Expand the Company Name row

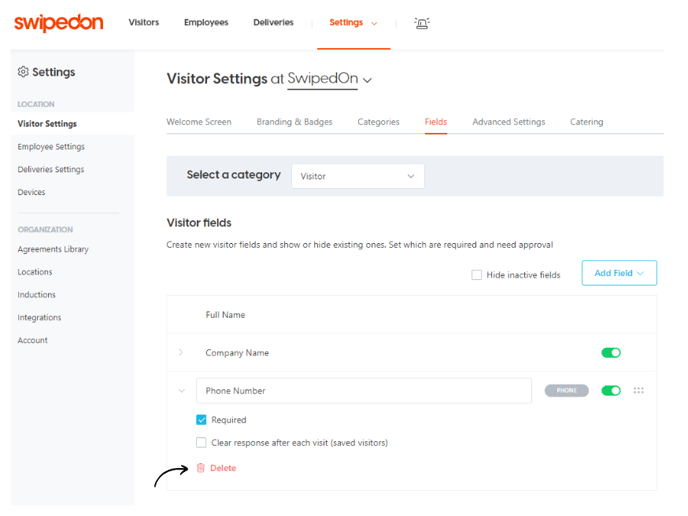click(181, 352)
